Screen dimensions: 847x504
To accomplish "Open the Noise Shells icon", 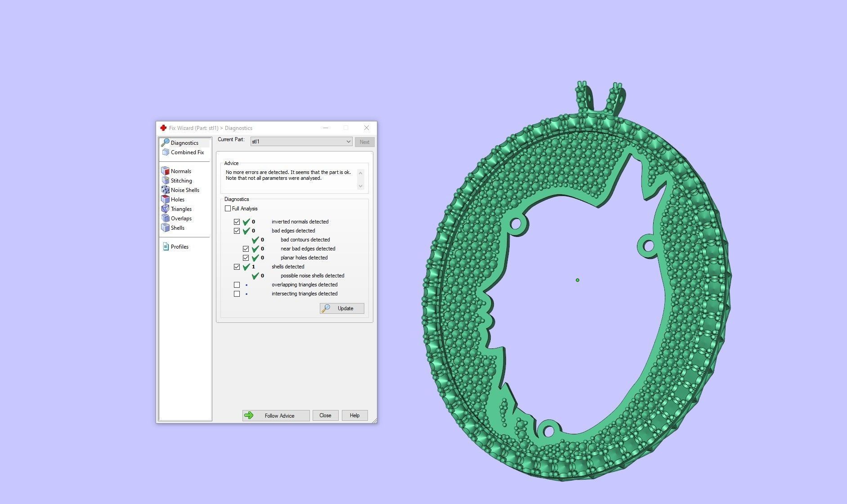I will click(x=165, y=190).
